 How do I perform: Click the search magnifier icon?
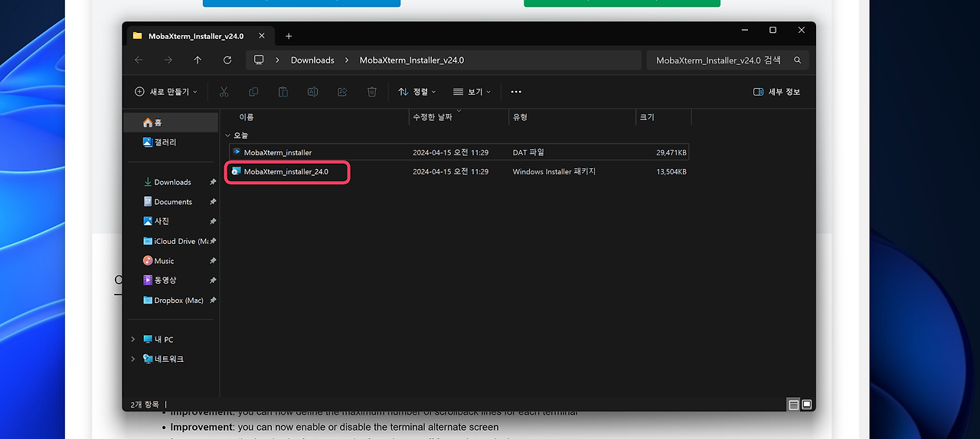[x=797, y=60]
